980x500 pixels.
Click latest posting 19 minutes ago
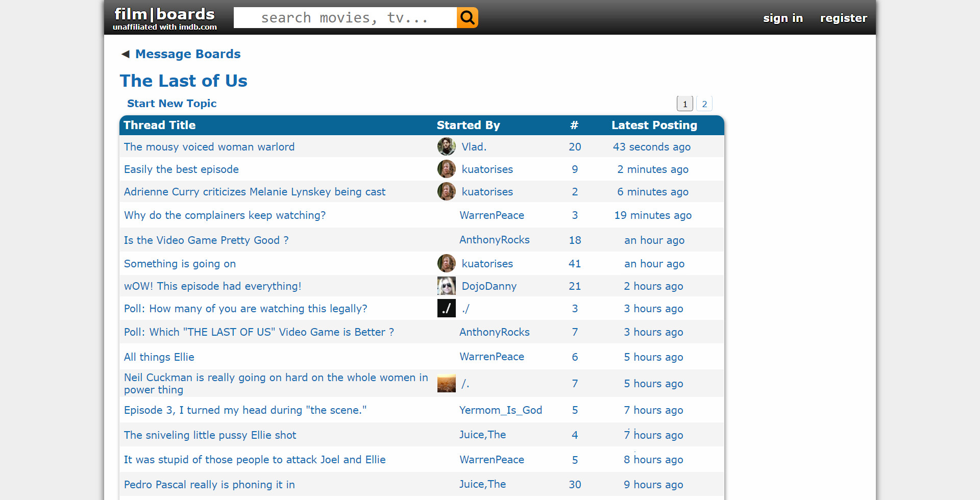coord(653,215)
